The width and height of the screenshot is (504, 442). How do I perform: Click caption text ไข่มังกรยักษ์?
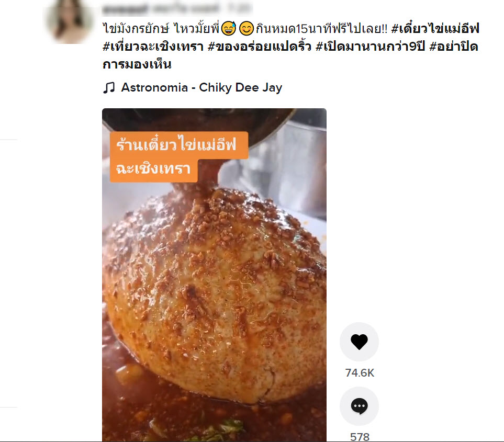(x=136, y=29)
